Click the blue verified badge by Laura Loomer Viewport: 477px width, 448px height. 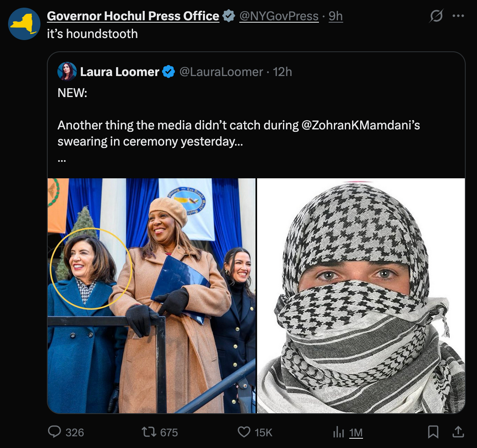coord(169,72)
